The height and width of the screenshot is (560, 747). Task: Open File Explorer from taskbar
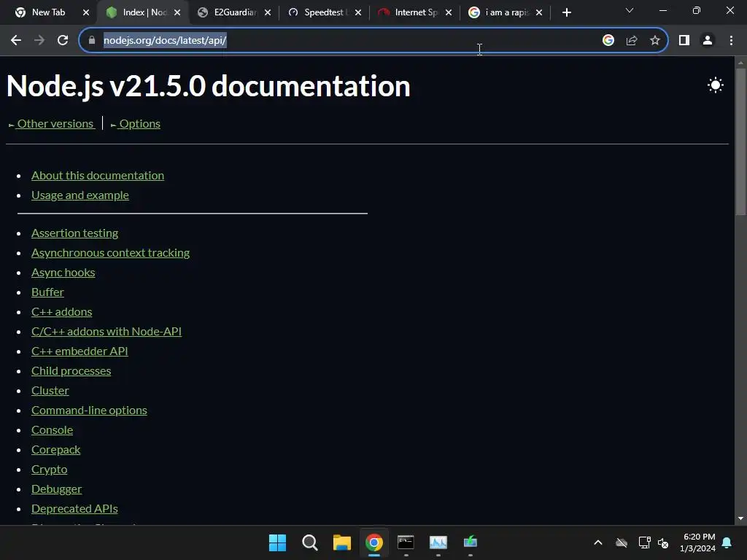(341, 542)
